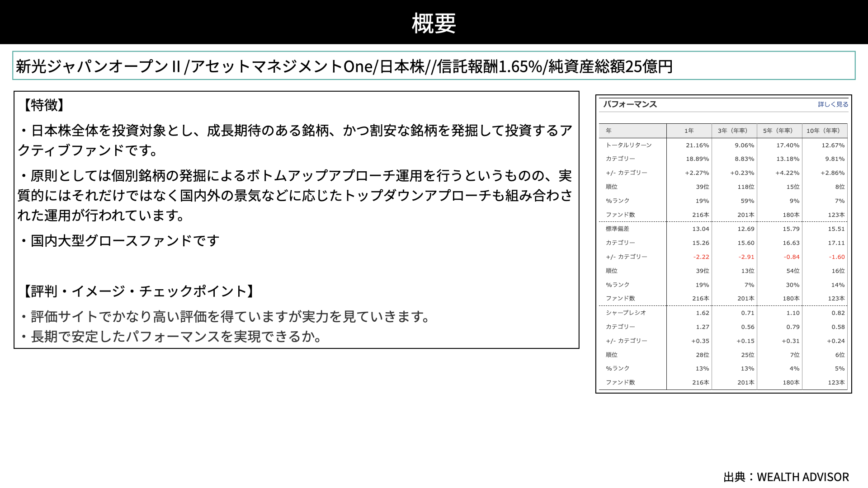The image size is (868, 488).
Task: Click the 標準偏差 row label
Action: click(618, 229)
